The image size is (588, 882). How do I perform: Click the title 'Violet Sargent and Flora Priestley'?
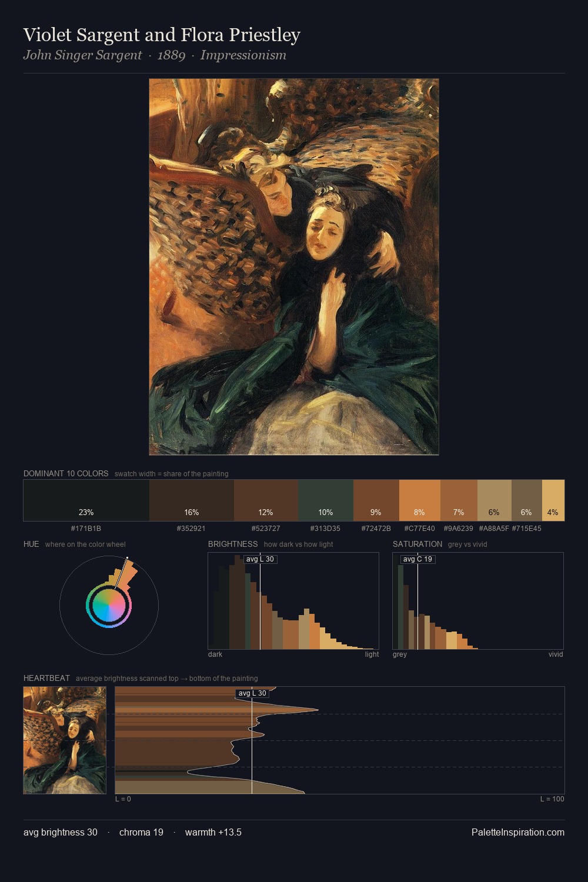pyautogui.click(x=162, y=35)
